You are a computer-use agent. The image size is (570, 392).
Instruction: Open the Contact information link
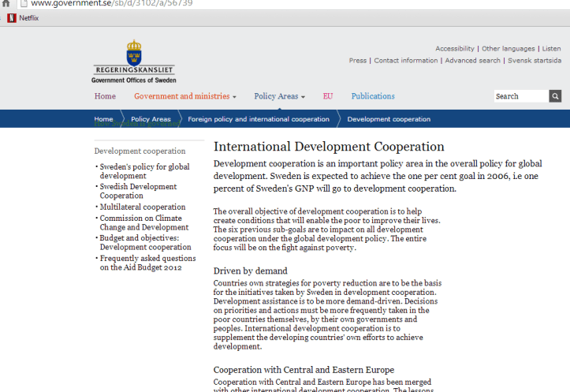pyautogui.click(x=406, y=61)
